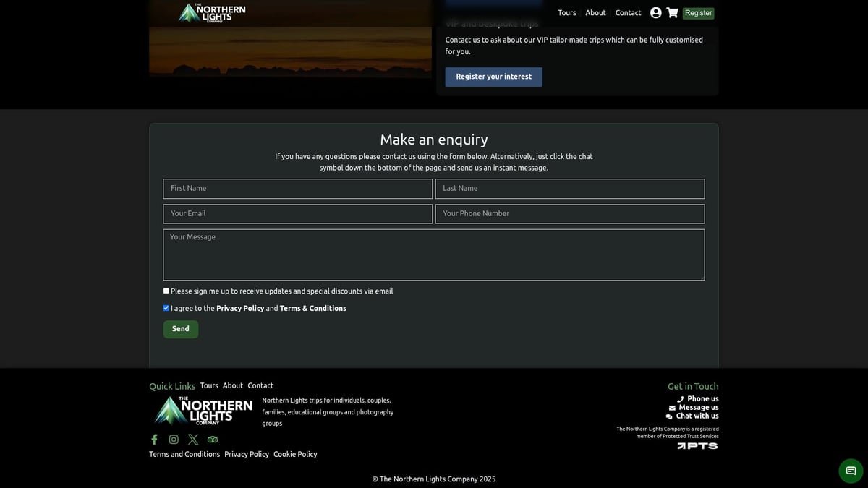
Task: Open the user account icon in header
Action: click(655, 13)
